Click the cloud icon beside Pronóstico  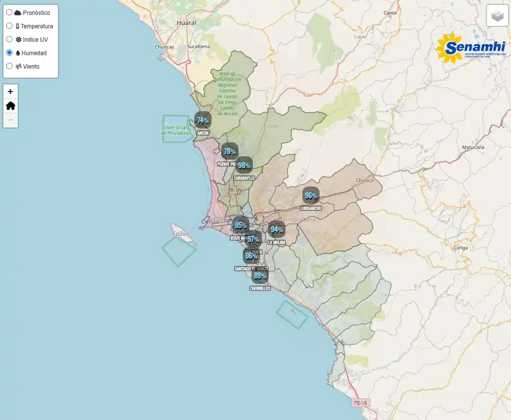pos(18,12)
